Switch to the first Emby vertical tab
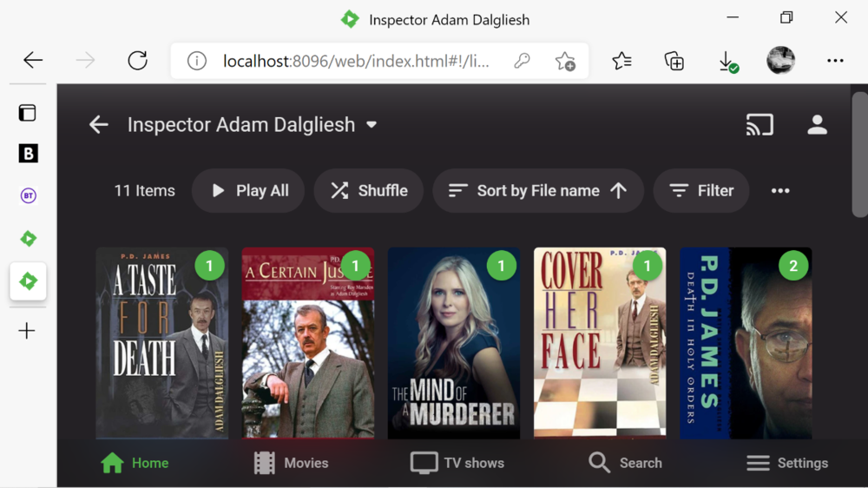The width and height of the screenshot is (868, 488). point(29,239)
